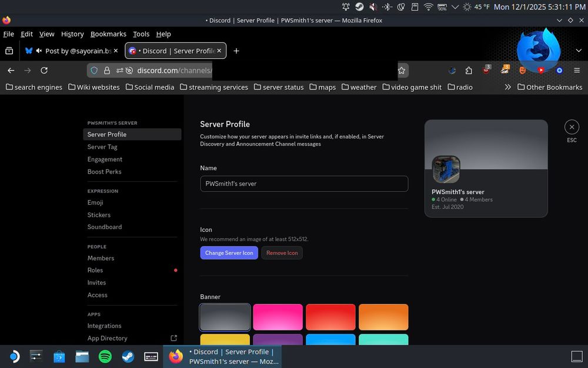Viewport: 588px width, 368px height.
Task: Launch Spotify from the taskbar
Action: (105, 356)
